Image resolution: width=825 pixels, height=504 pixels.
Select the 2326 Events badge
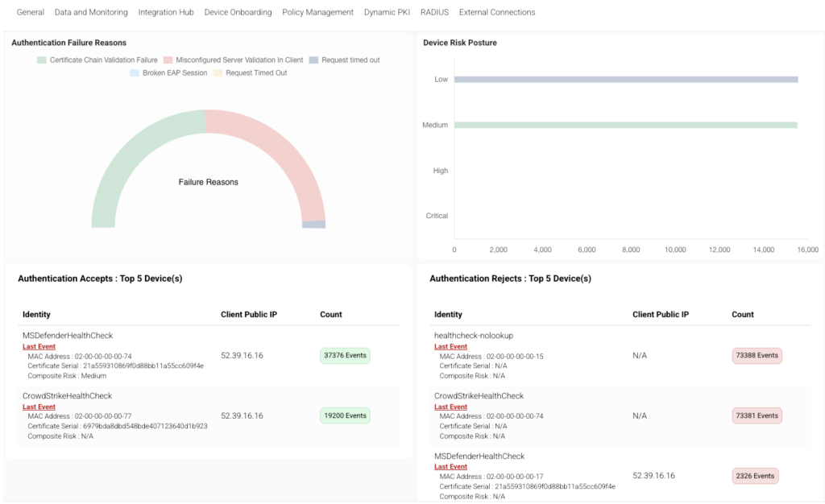[757, 476]
